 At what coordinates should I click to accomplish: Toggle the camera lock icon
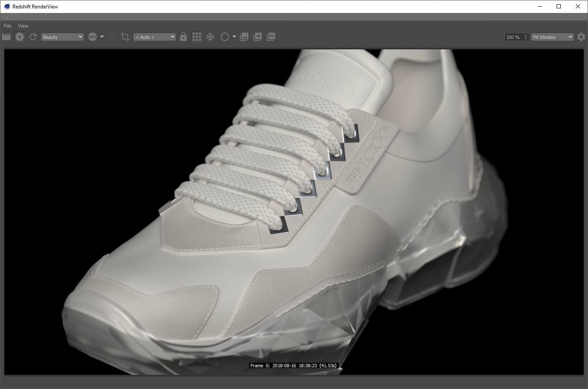(183, 37)
